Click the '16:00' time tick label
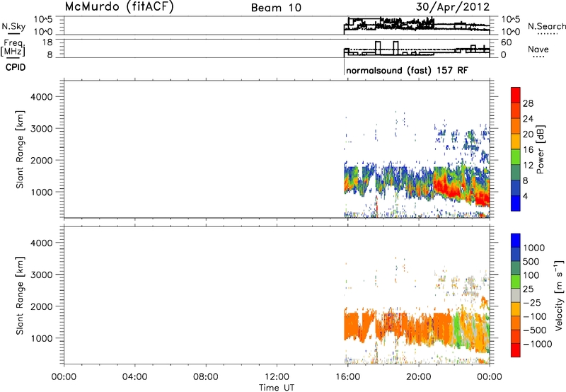Viewport: 566px width, 392px height. 347,377
